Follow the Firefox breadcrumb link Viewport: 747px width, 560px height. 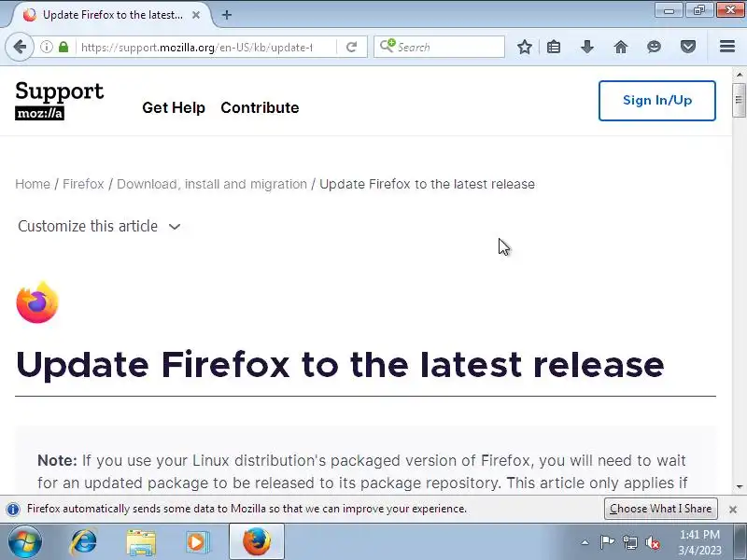click(83, 184)
